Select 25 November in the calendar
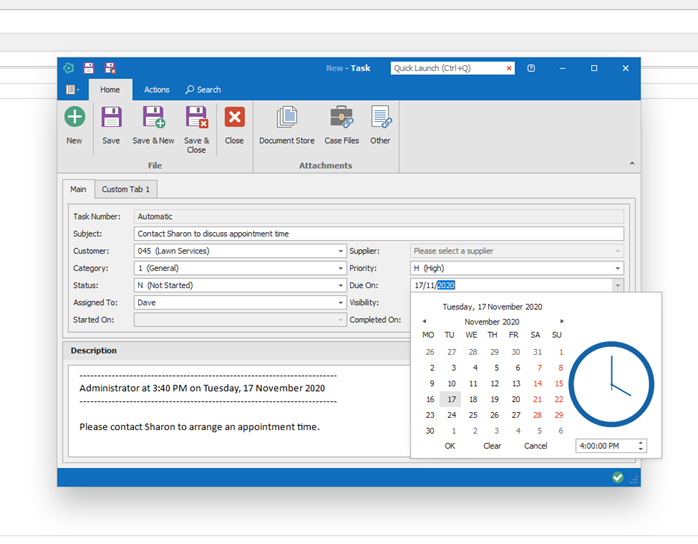The image size is (698, 544). [x=473, y=415]
